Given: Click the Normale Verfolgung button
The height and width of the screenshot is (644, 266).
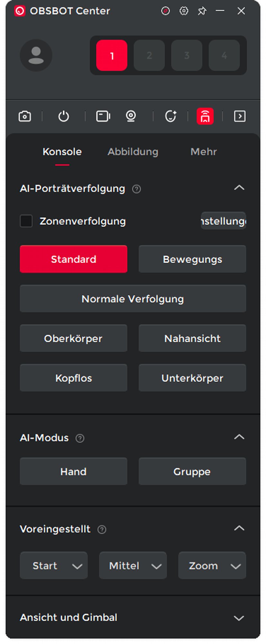Looking at the screenshot, I should coord(133,299).
